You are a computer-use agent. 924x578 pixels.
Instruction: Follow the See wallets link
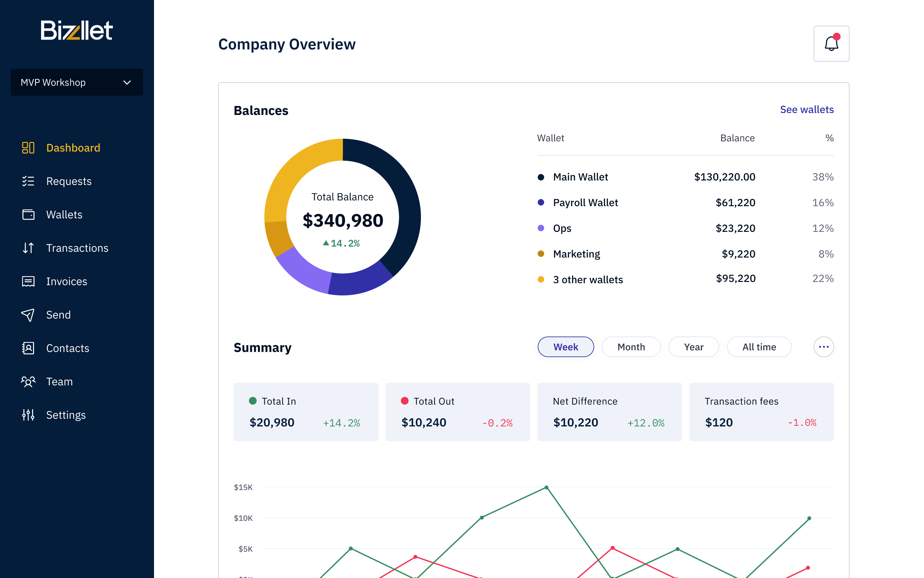[x=807, y=109]
